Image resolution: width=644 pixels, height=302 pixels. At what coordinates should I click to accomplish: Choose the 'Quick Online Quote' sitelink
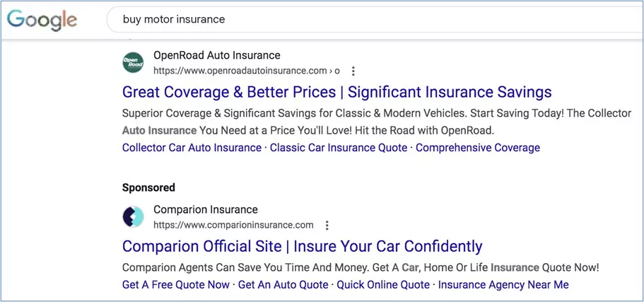coord(383,284)
